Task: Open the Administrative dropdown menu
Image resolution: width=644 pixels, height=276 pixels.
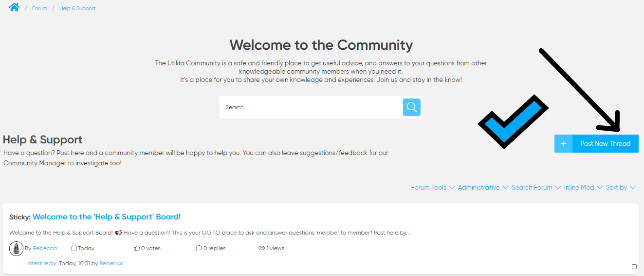Action: click(483, 187)
